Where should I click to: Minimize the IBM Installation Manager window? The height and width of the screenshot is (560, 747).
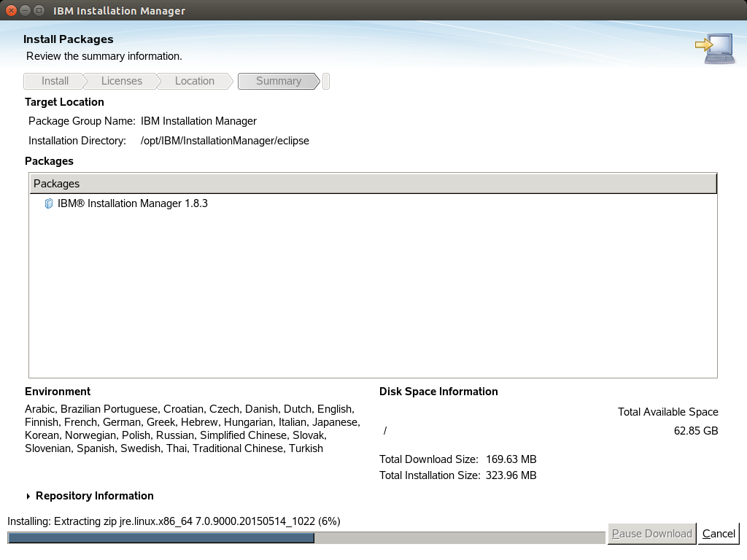pyautogui.click(x=26, y=10)
